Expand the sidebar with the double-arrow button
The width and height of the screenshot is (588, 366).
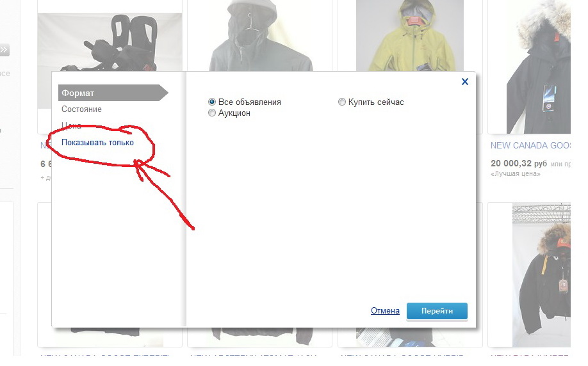coord(4,50)
